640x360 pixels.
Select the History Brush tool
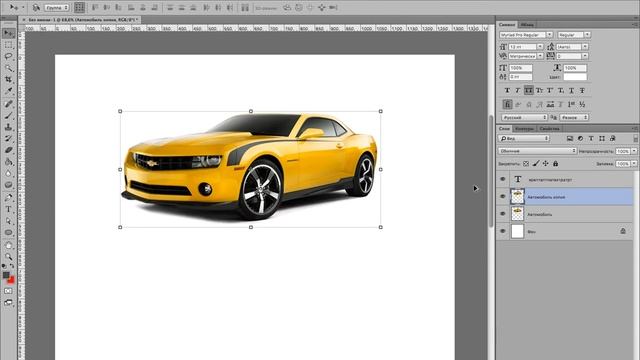point(9,138)
